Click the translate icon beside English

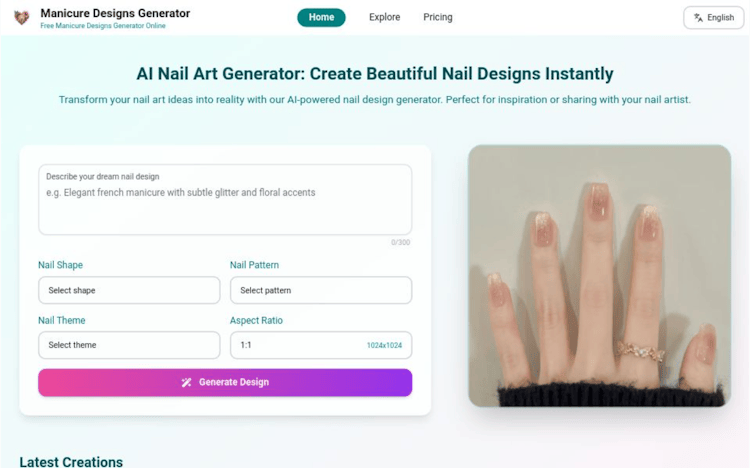pos(698,17)
